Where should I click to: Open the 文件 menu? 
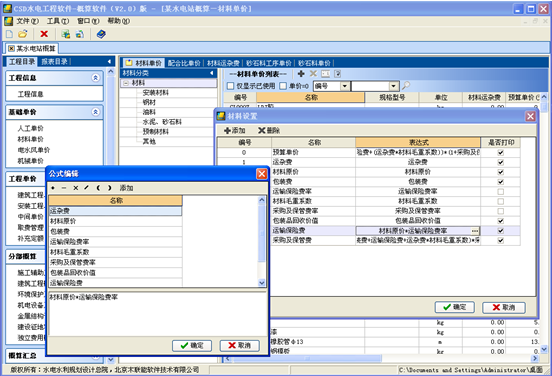(27, 21)
